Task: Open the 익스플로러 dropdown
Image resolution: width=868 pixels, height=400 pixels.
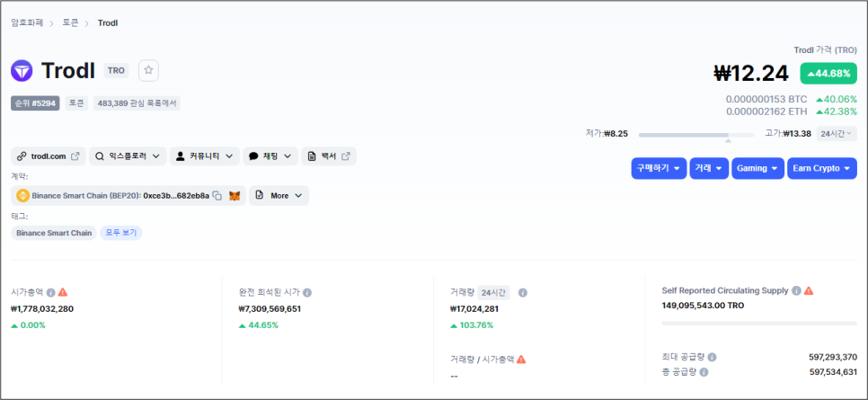Action: pyautogui.click(x=128, y=156)
